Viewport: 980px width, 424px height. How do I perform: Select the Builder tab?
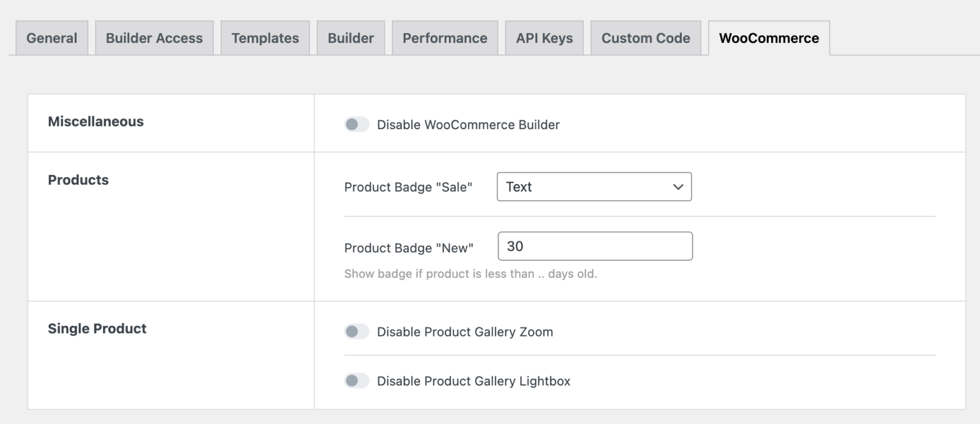point(350,38)
